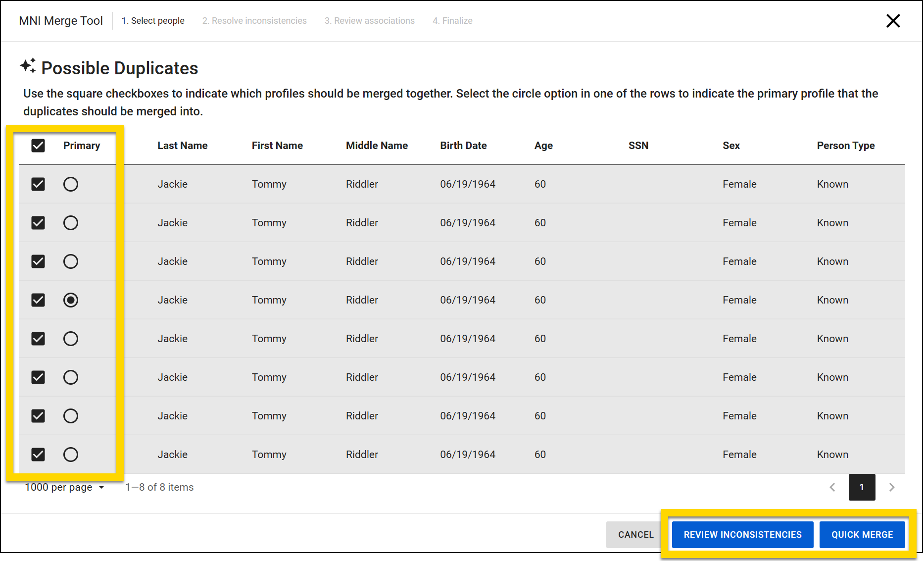Uncheck the fourth row's merge checkbox
The image size is (924, 561).
click(x=38, y=300)
